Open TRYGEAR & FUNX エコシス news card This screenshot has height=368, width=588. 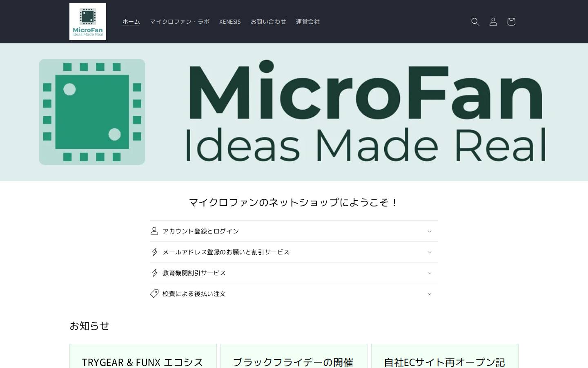(143, 356)
